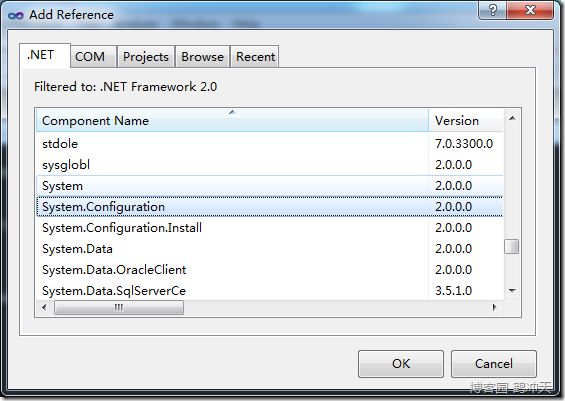Select the System.Data component

point(270,249)
